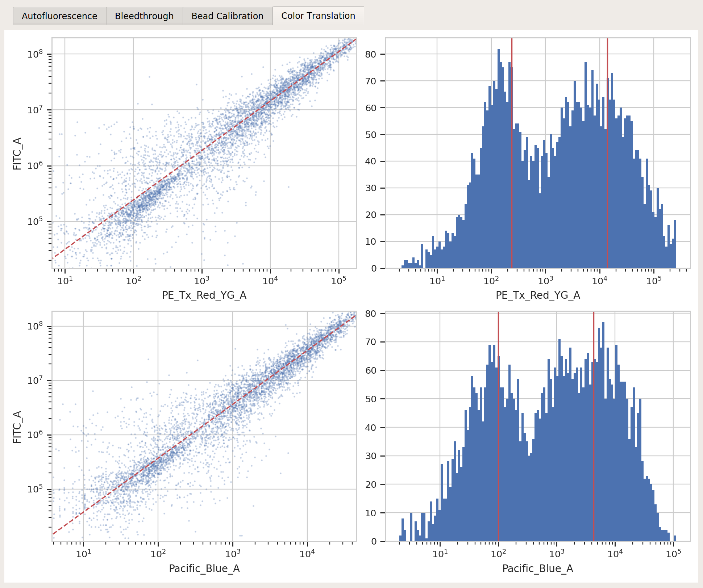Click the Color Translation tab
Image resolution: width=703 pixels, height=588 pixels.
click(318, 16)
